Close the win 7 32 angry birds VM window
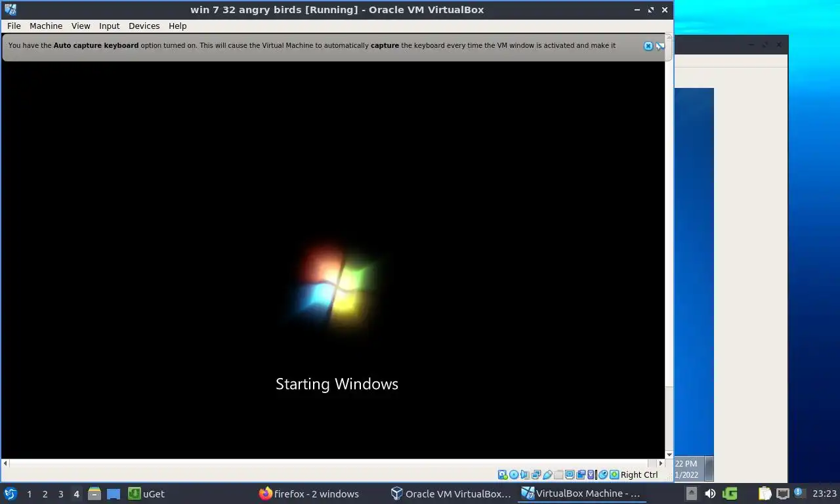 (x=665, y=10)
